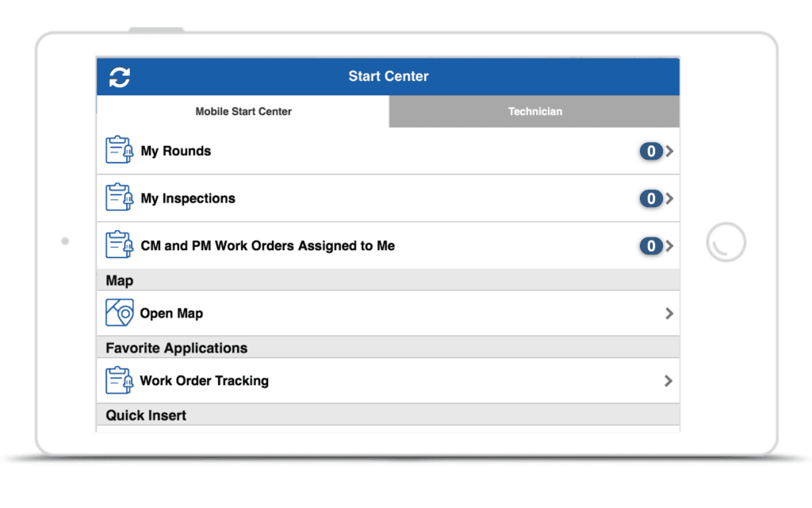
Task: Select the Mobile Start Center tab
Action: tap(243, 111)
